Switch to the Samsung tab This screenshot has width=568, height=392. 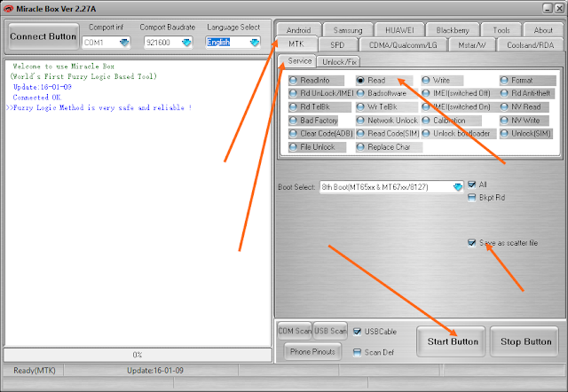(x=348, y=30)
